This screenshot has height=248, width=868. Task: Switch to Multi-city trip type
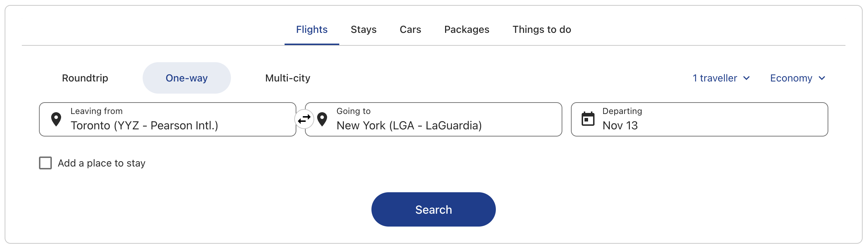(x=288, y=78)
